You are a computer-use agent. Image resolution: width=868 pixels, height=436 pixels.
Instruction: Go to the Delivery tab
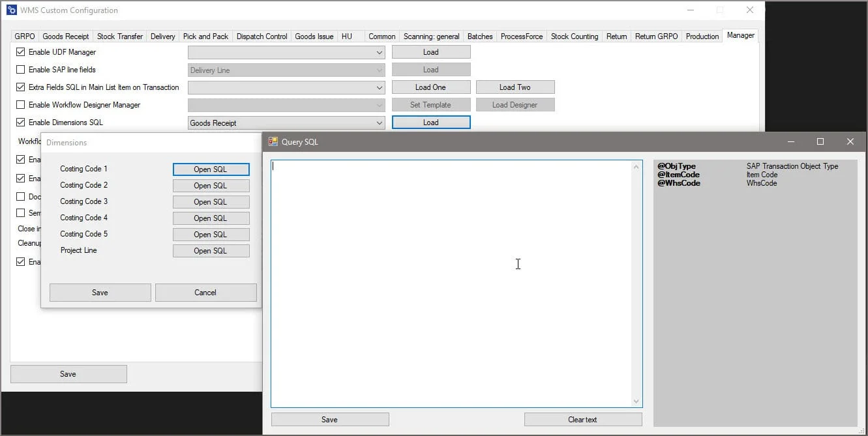163,36
